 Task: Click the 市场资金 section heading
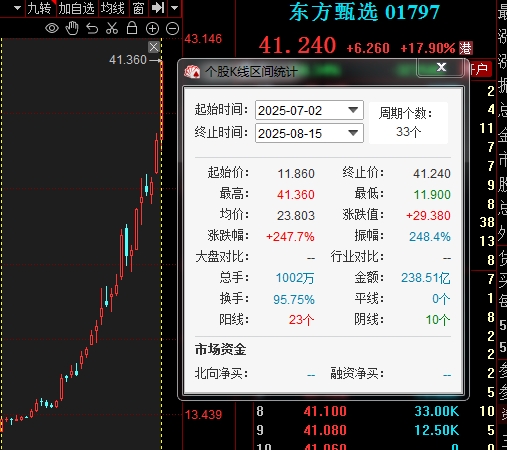click(x=221, y=350)
